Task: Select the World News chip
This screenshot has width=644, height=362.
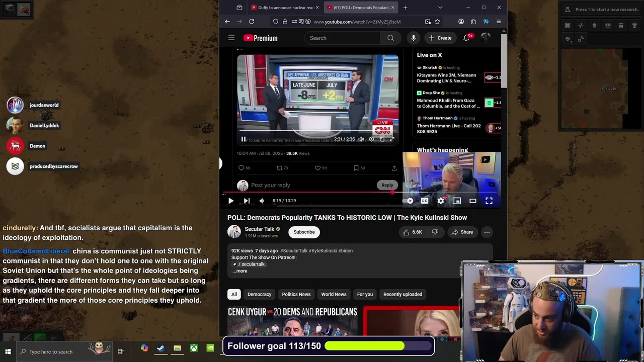Action: click(334, 294)
